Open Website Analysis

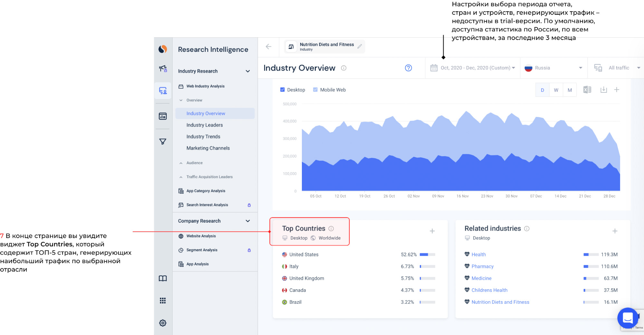[201, 236]
